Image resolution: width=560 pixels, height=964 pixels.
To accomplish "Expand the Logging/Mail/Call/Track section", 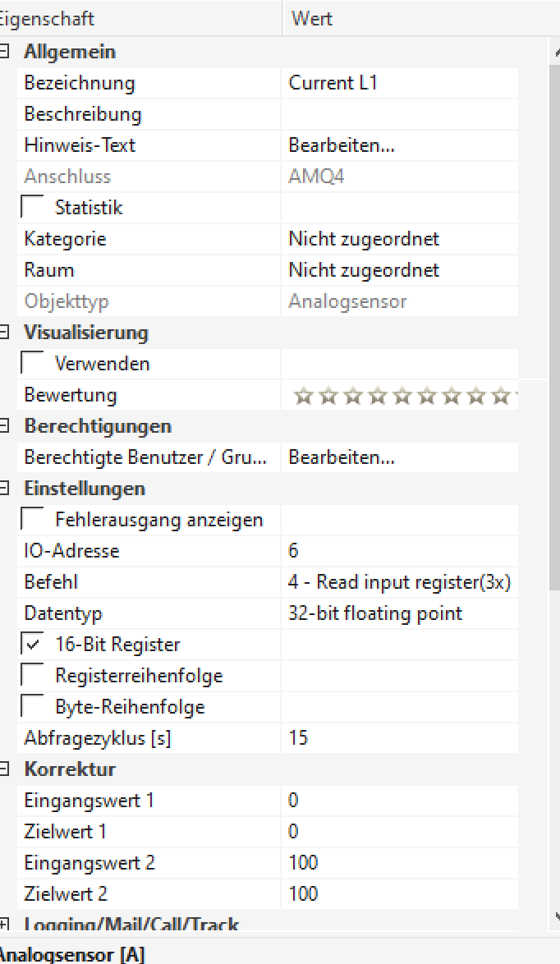I will tap(5, 924).
